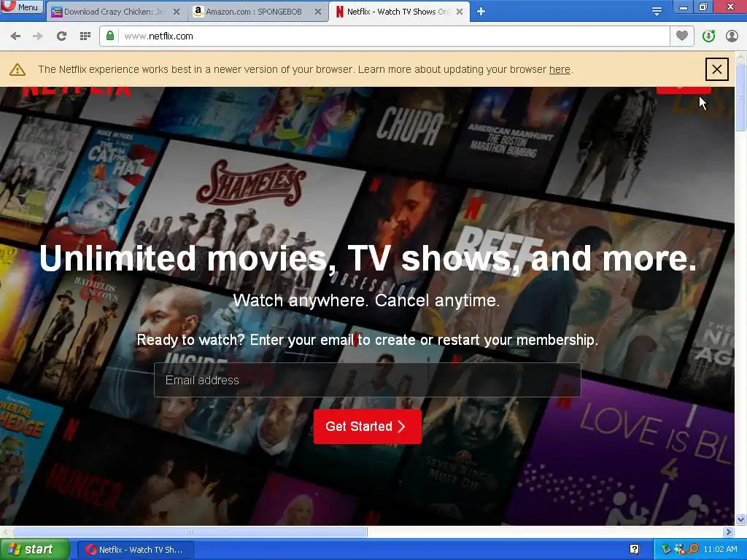
Task: Click the green security padlock icon
Action: pyautogui.click(x=110, y=36)
